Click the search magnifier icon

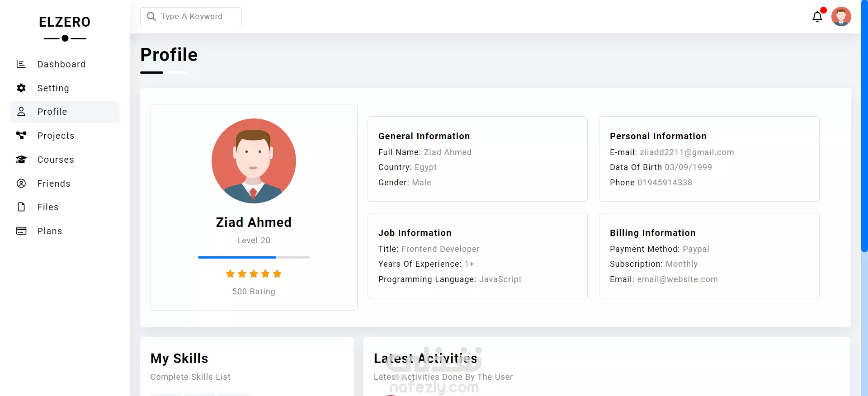pyautogui.click(x=151, y=17)
